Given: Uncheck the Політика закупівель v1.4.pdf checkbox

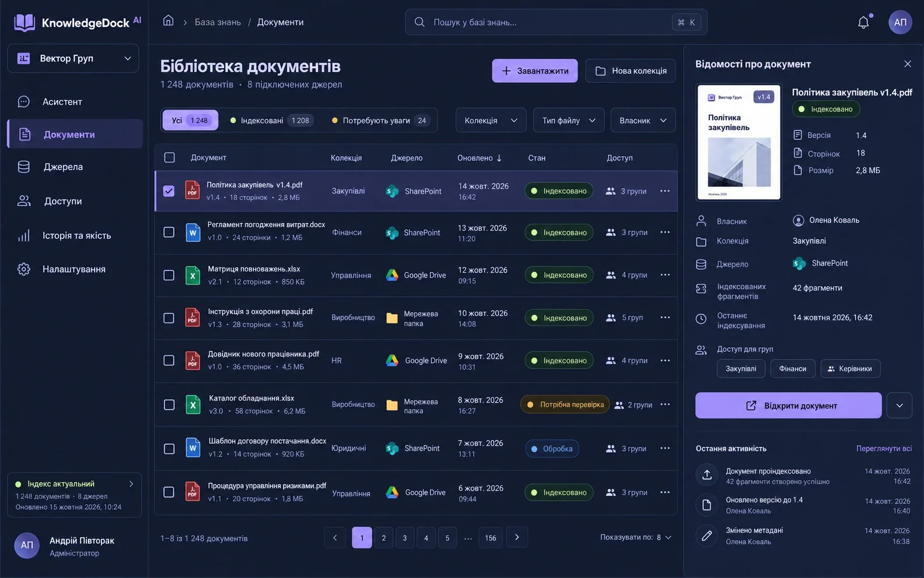Looking at the screenshot, I should click(x=169, y=191).
